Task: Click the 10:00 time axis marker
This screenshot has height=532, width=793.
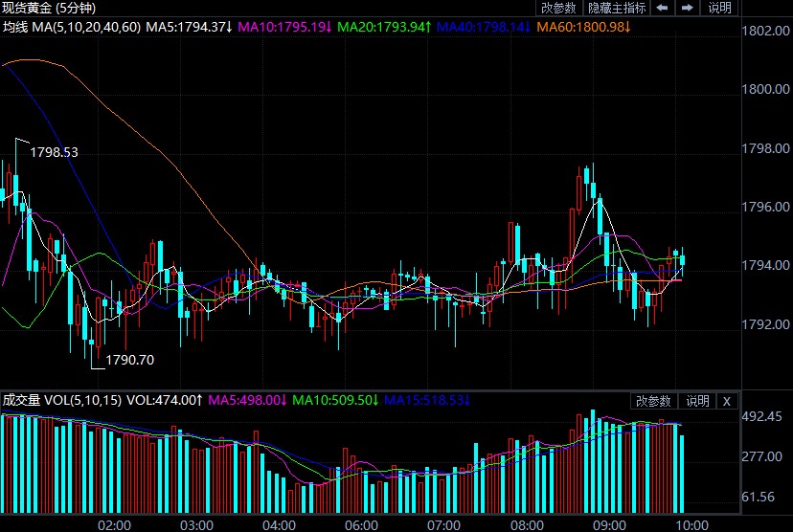Action: (x=691, y=525)
